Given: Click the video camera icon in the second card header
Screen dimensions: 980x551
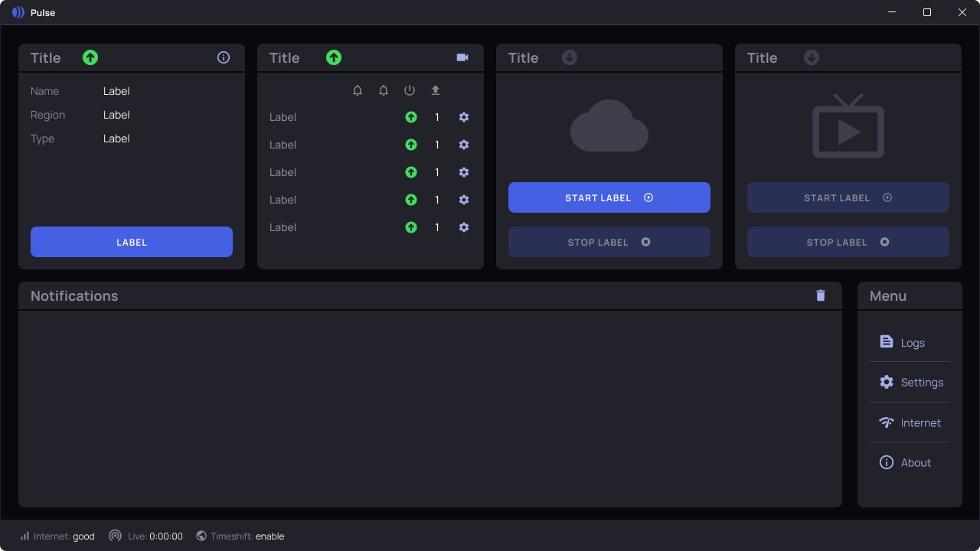Looking at the screenshot, I should click(x=462, y=57).
